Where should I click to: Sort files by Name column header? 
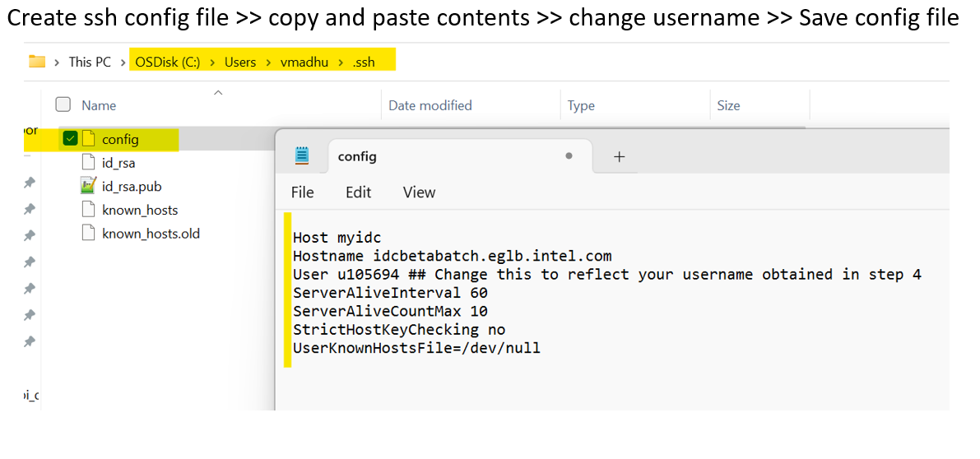(99, 105)
